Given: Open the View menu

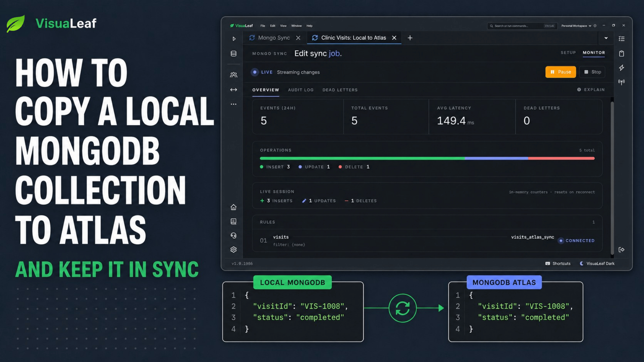Looking at the screenshot, I should point(283,26).
